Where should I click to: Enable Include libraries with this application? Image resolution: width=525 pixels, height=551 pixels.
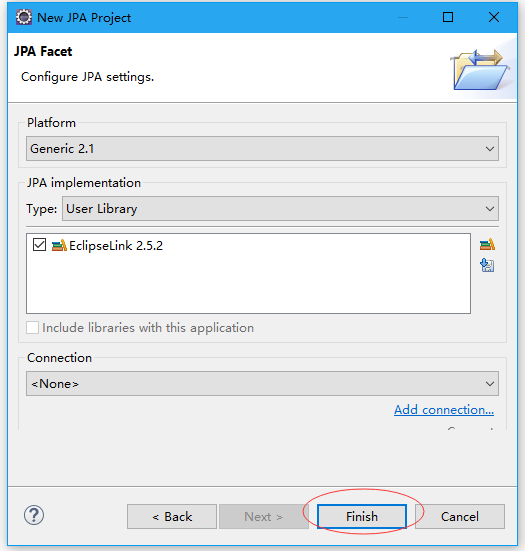pos(33,328)
